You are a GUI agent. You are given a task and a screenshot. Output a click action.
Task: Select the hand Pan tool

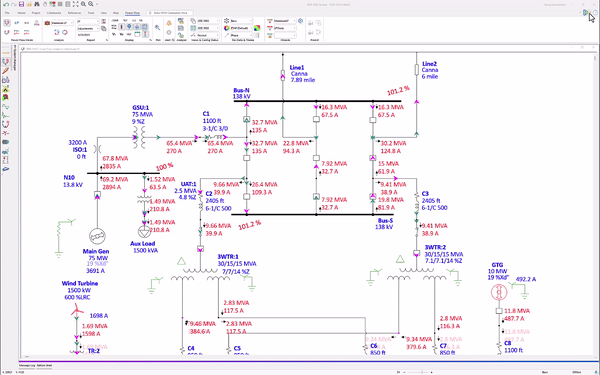(45, 4)
